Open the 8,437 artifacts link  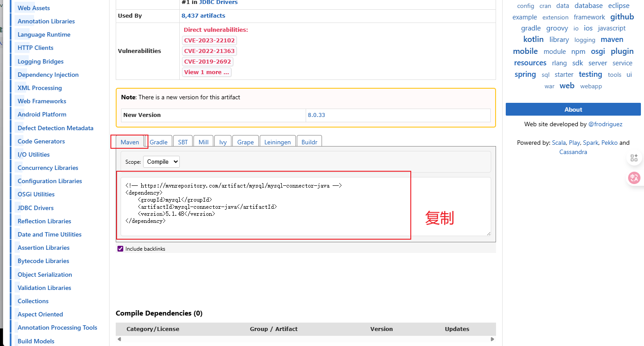pyautogui.click(x=203, y=15)
